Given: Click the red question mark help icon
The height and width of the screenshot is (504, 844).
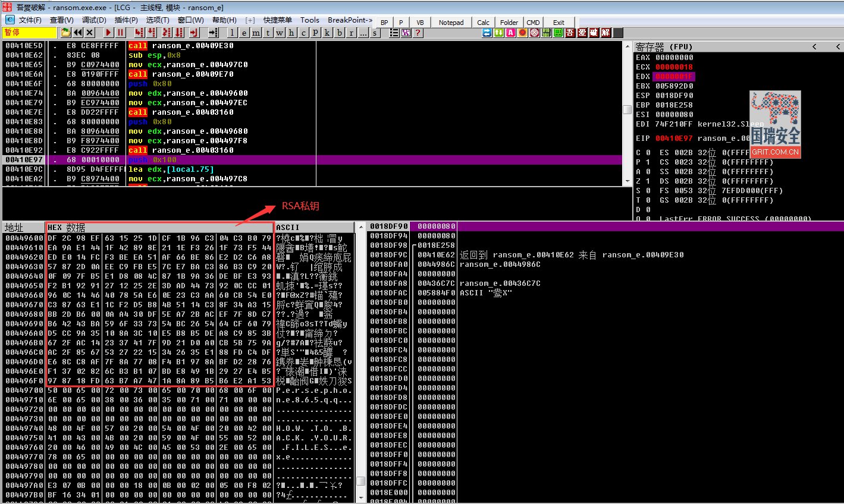Looking at the screenshot, I should click(418, 33).
